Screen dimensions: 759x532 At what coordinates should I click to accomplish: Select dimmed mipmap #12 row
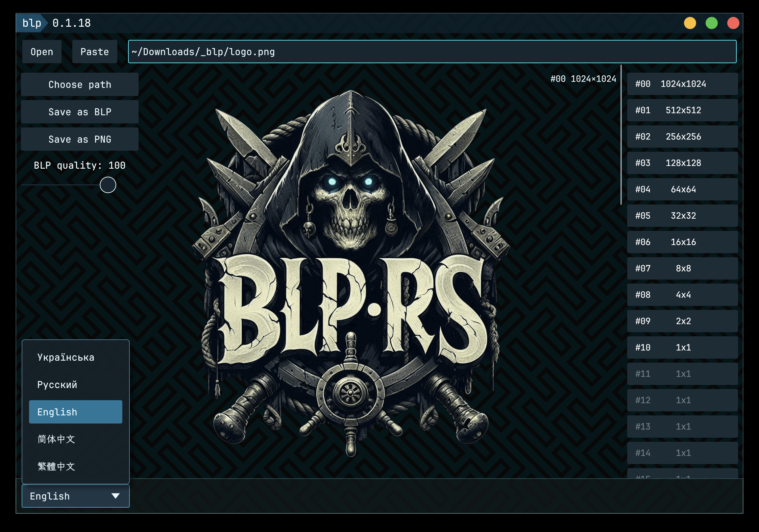(x=683, y=400)
